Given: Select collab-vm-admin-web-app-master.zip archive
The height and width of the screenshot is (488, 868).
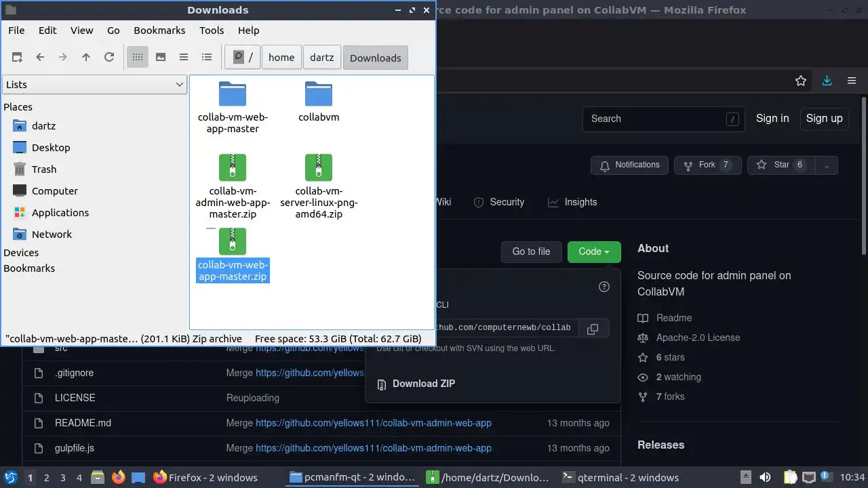Looking at the screenshot, I should click(233, 186).
